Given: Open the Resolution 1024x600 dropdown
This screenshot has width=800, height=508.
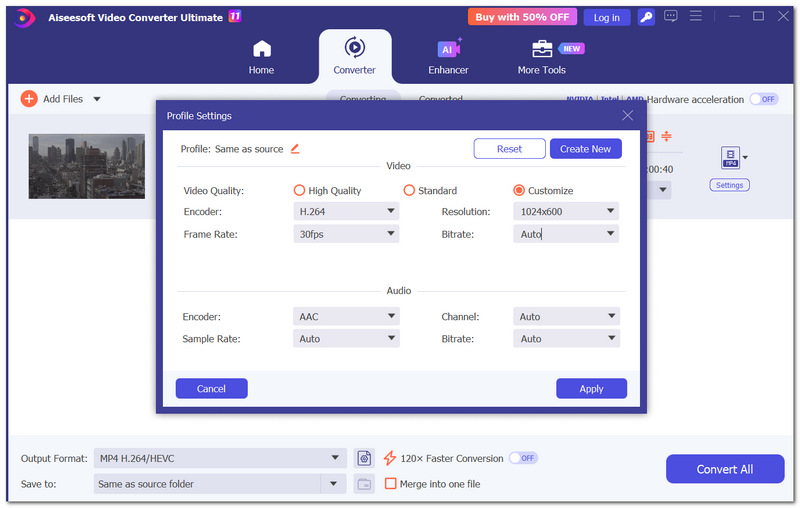Looking at the screenshot, I should [566, 211].
